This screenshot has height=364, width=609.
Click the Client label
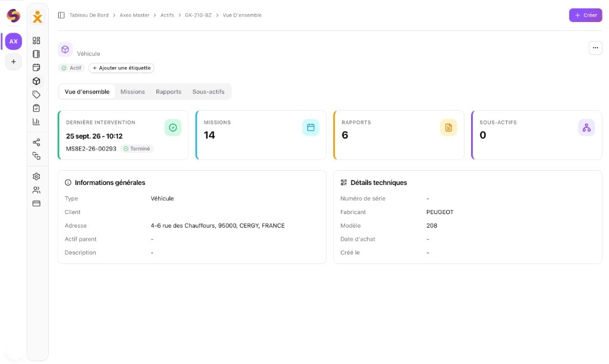(73, 212)
